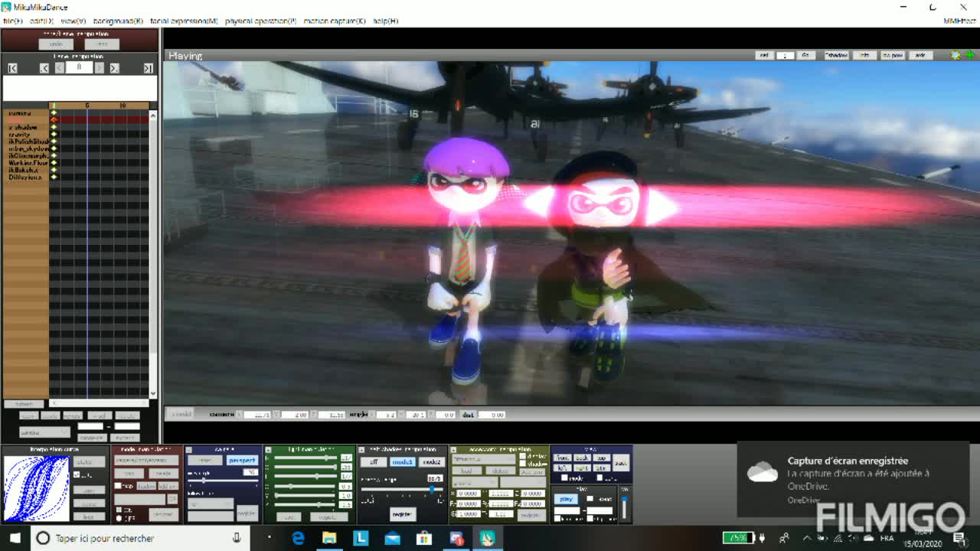Go to previous keyframe with .< button
The height and width of the screenshot is (551, 980).
(44, 68)
